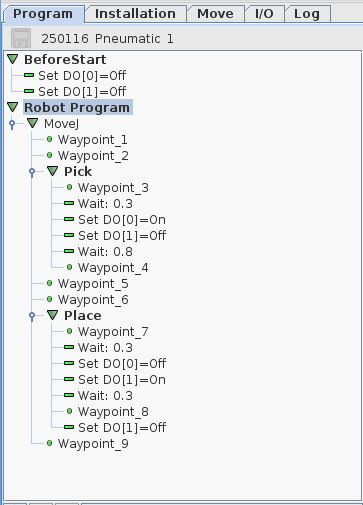363x505 pixels.
Task: Collapse the Pick folder
Action: pyautogui.click(x=53, y=171)
